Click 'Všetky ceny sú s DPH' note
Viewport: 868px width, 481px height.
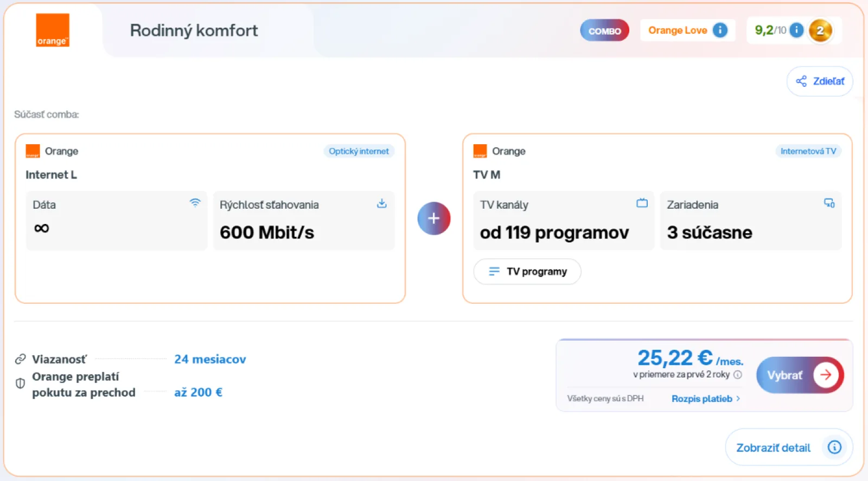pyautogui.click(x=605, y=399)
